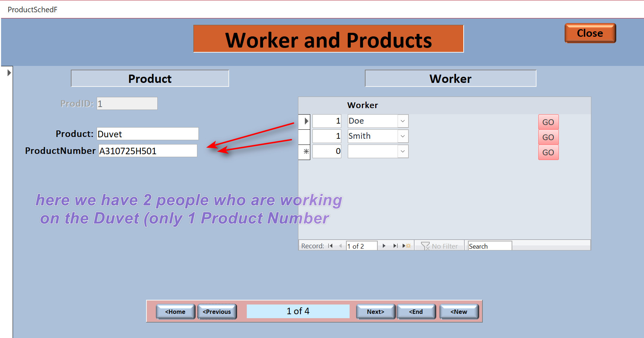Click next record arrow in subform navigator
This screenshot has width=644, height=338.
384,246
